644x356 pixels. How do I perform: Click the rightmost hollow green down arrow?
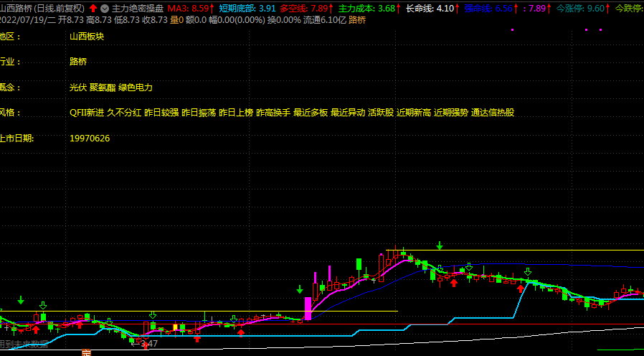click(528, 271)
